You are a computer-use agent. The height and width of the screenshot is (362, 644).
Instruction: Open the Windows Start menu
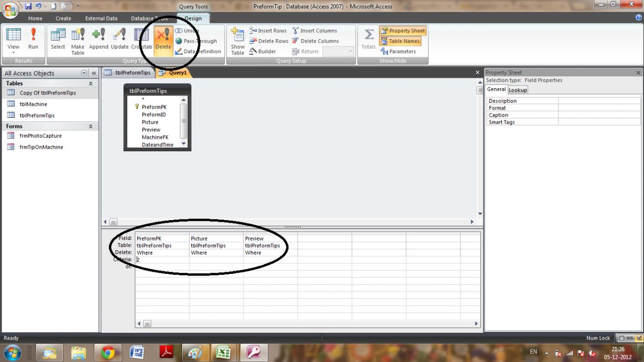11,353
